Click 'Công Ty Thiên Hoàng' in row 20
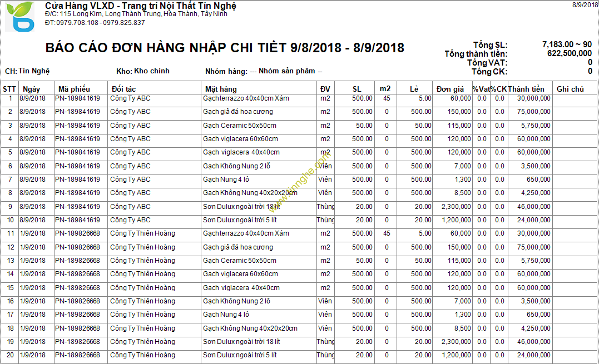 point(142,355)
